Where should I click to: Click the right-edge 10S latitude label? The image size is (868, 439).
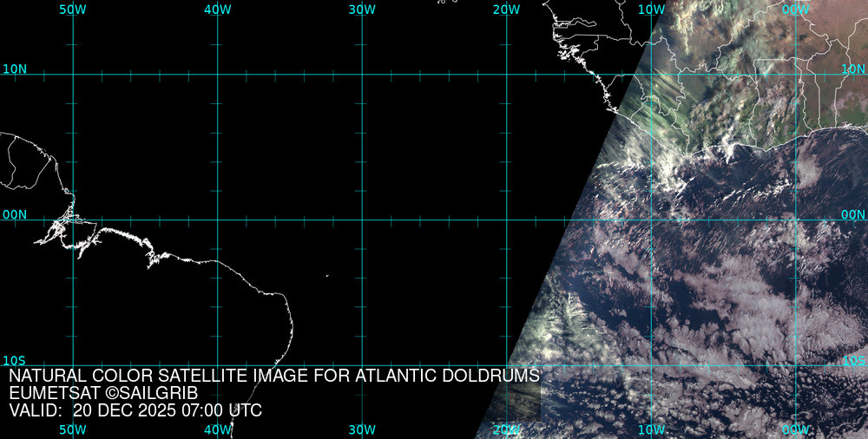click(x=853, y=360)
